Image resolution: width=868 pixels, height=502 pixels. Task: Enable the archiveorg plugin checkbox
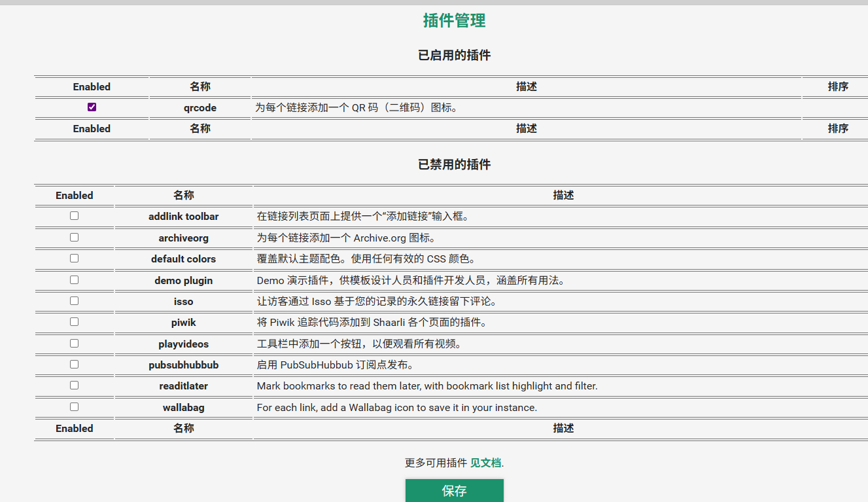[74, 237]
